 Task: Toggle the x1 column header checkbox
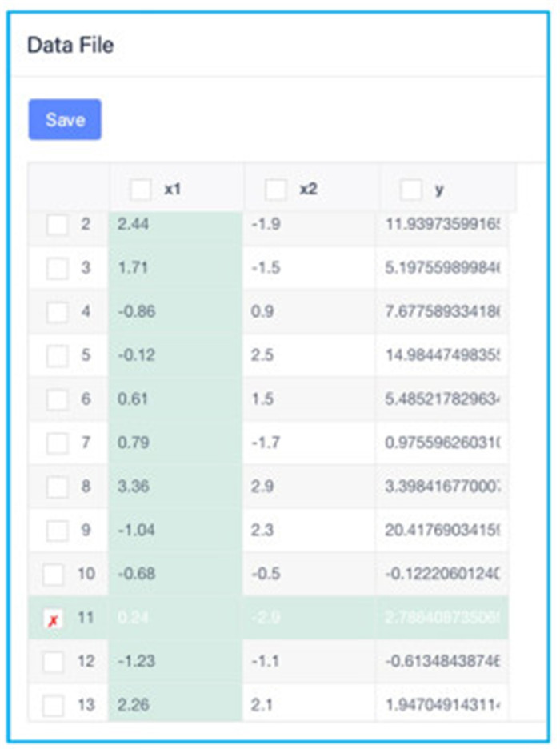coord(141,190)
